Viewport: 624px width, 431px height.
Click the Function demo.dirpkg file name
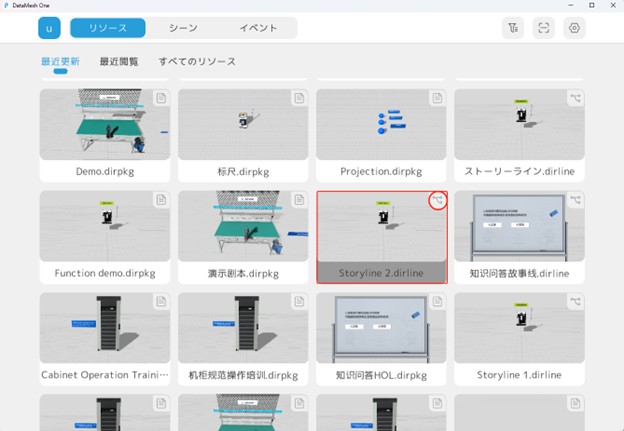pos(105,273)
